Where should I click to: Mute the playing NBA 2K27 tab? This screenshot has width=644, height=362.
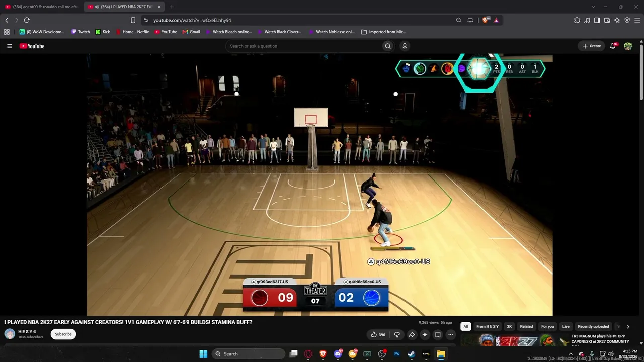click(x=96, y=7)
